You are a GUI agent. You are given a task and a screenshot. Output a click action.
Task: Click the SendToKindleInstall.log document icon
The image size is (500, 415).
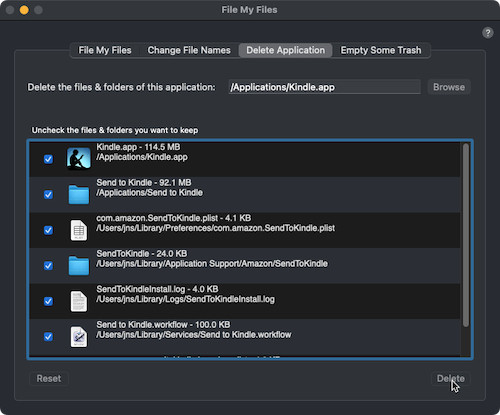[79, 301]
